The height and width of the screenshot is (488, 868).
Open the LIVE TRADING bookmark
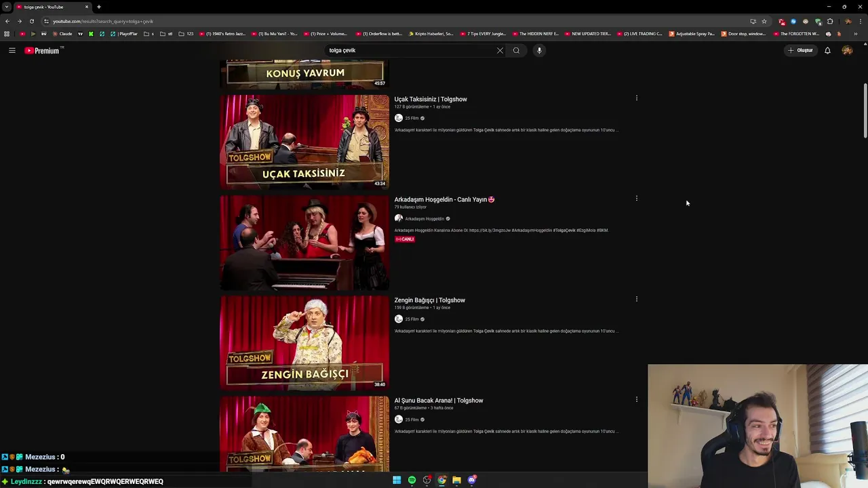coord(640,34)
